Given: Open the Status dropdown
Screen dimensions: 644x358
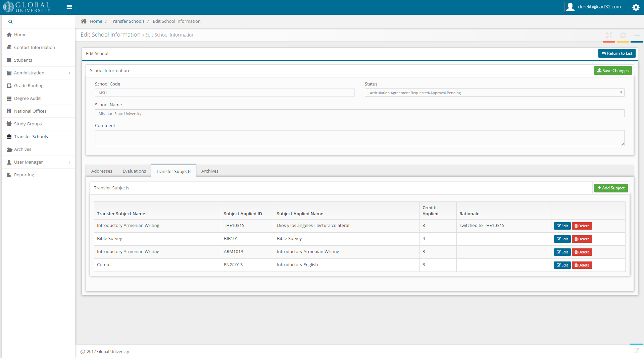Looking at the screenshot, I should point(494,93).
